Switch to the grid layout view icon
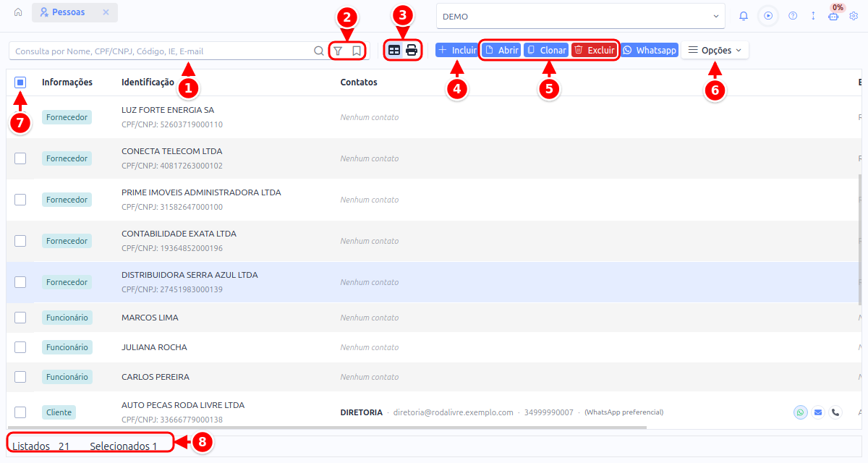Screen dimensions: 868x463 (x=394, y=51)
